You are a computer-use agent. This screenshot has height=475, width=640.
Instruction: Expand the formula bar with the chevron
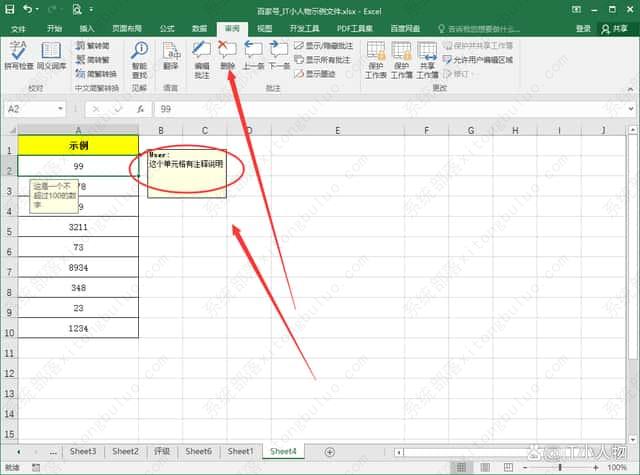tap(630, 108)
